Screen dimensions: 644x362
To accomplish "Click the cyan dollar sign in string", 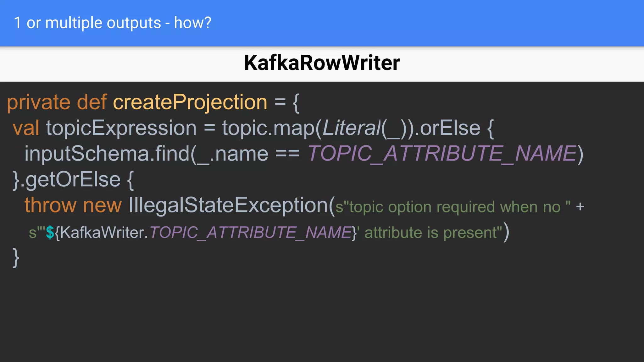I will (50, 233).
